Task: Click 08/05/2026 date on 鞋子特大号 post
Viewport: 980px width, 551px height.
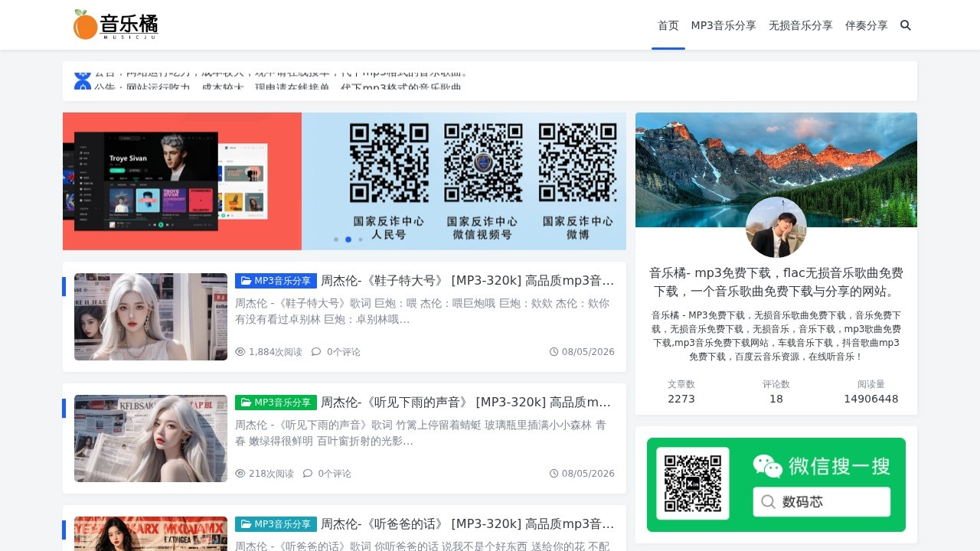Action: [588, 352]
